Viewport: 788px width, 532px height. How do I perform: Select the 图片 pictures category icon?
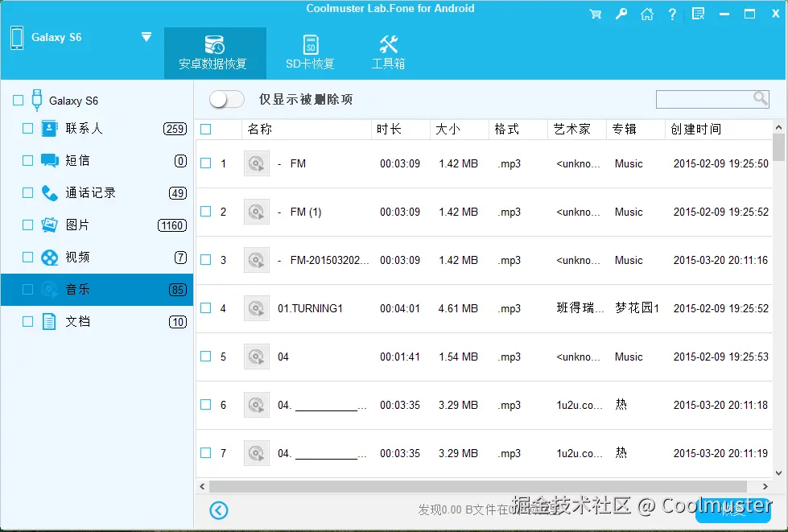pos(50,225)
